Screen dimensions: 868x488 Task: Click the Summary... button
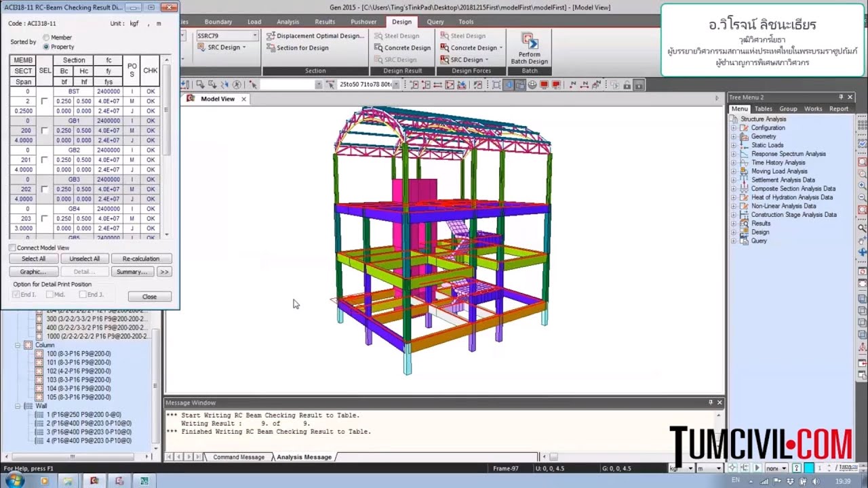pyautogui.click(x=132, y=272)
